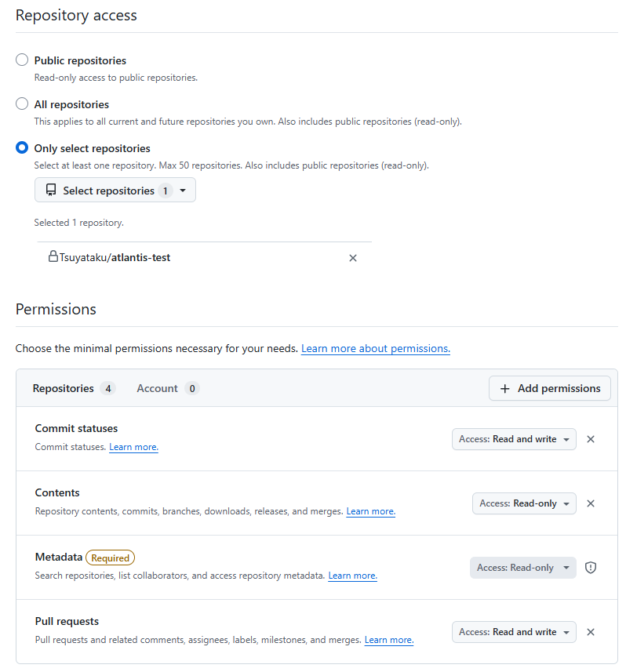Change Commit statuses access level dropdown
This screenshot has width=637, height=672.
tap(514, 439)
